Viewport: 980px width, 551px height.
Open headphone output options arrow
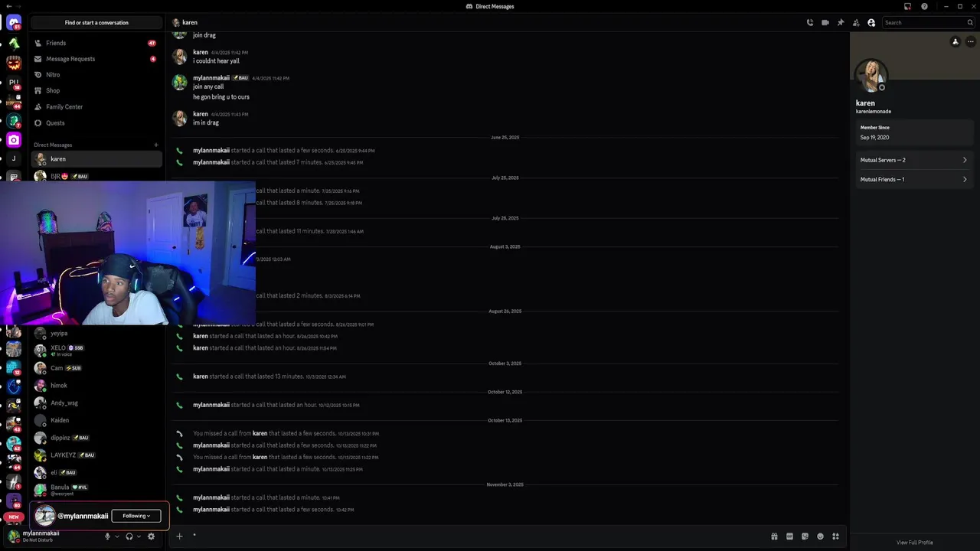139,536
